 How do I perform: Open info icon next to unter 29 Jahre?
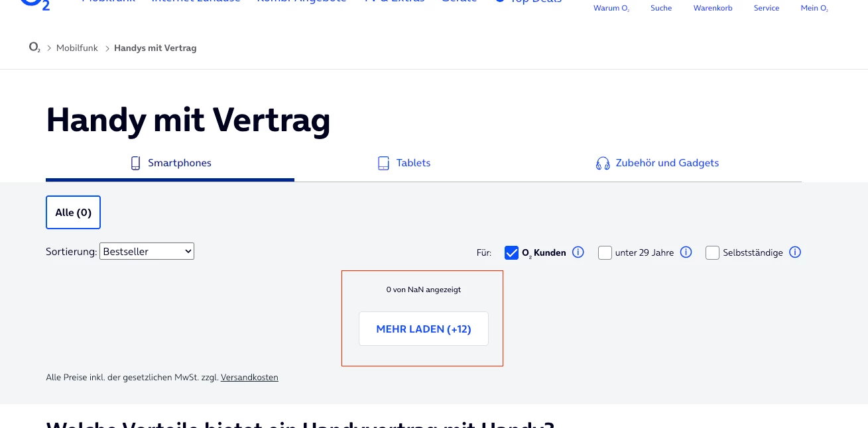tap(686, 252)
